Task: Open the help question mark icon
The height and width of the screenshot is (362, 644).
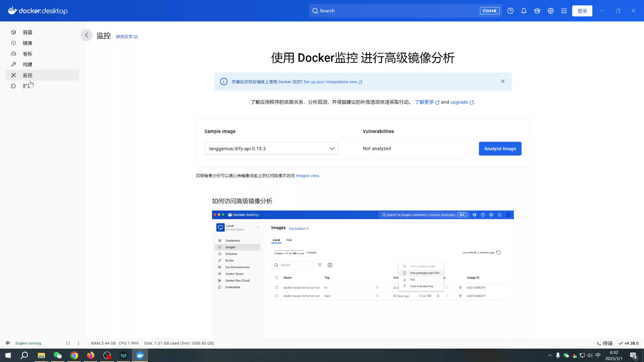Action: tap(510, 11)
